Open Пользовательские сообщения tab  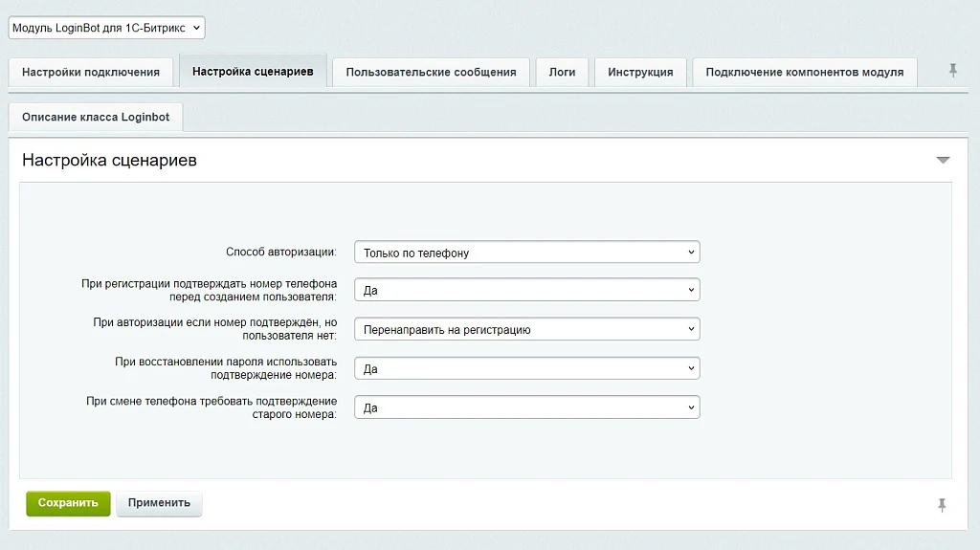point(431,72)
